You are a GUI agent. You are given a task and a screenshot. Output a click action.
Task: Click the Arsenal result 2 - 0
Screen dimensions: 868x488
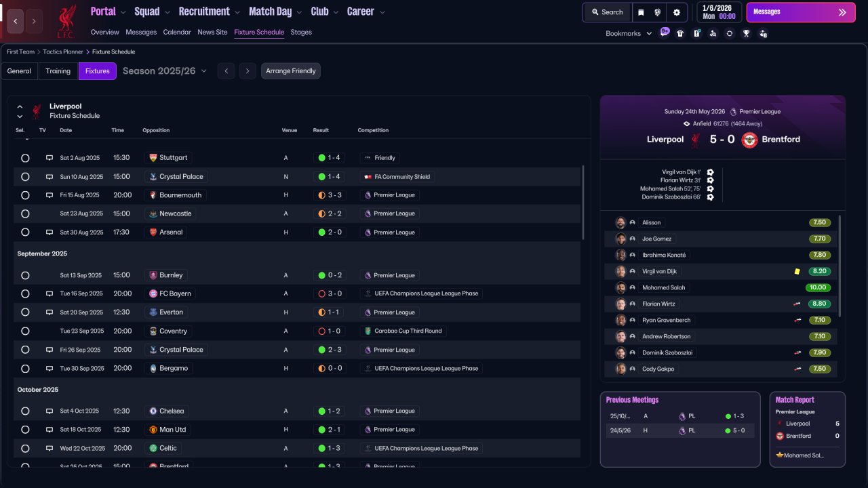(x=329, y=232)
